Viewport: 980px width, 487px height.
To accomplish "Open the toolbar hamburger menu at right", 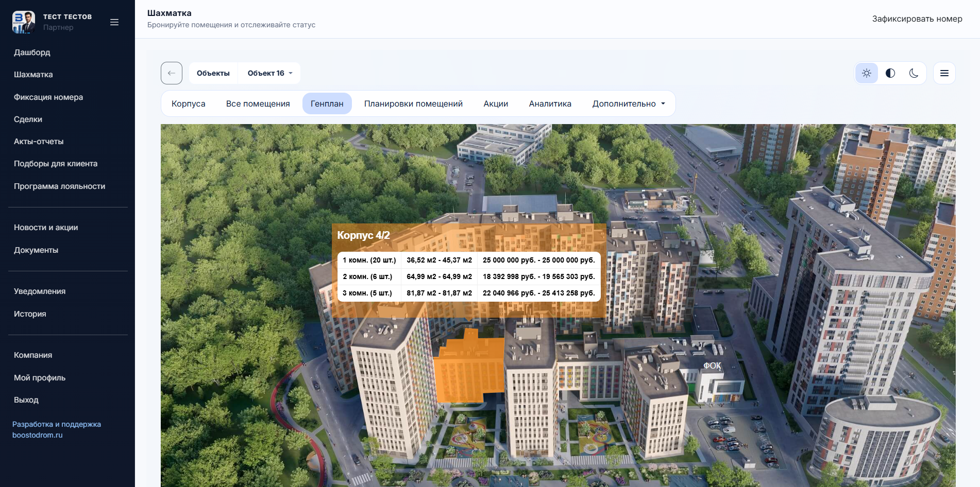I will 944,73.
